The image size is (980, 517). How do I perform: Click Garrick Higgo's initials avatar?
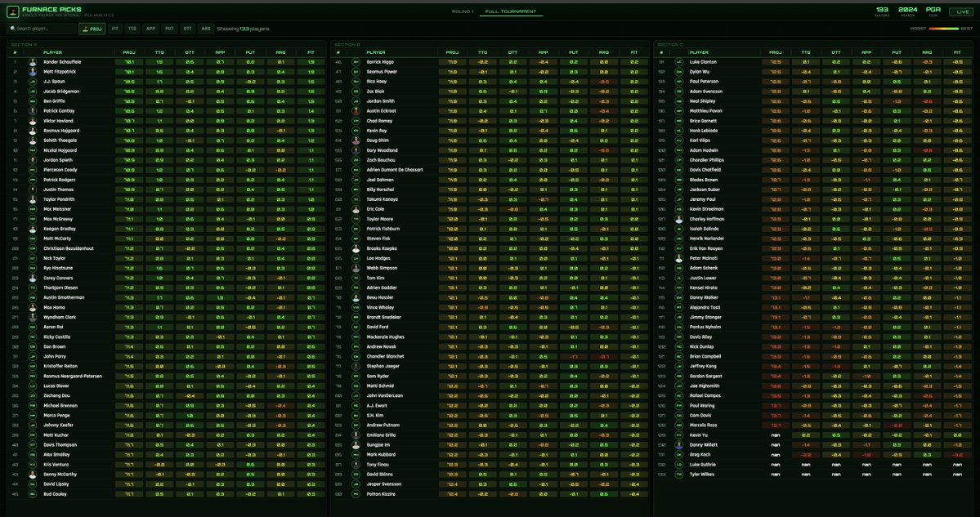pos(356,62)
